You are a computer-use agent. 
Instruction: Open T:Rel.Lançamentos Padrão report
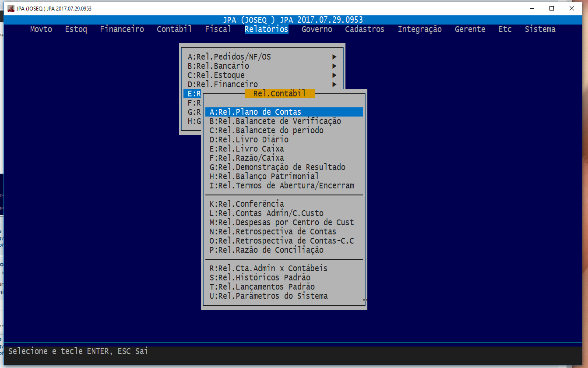284,287
